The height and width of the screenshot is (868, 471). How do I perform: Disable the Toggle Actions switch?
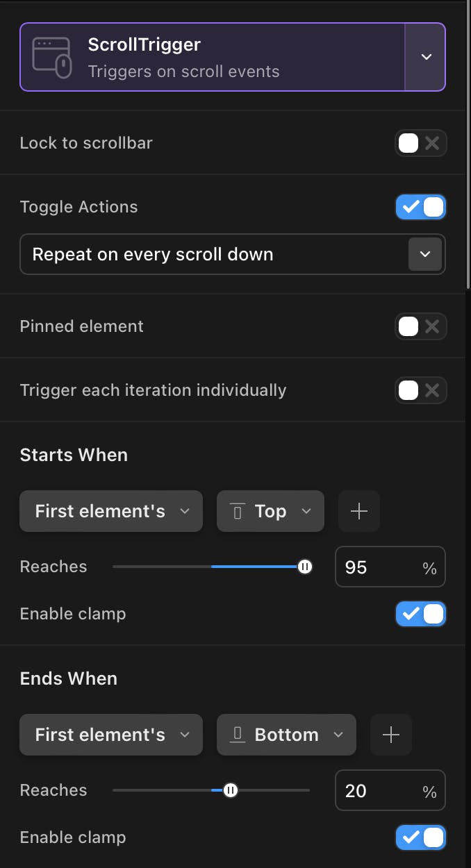pos(420,207)
